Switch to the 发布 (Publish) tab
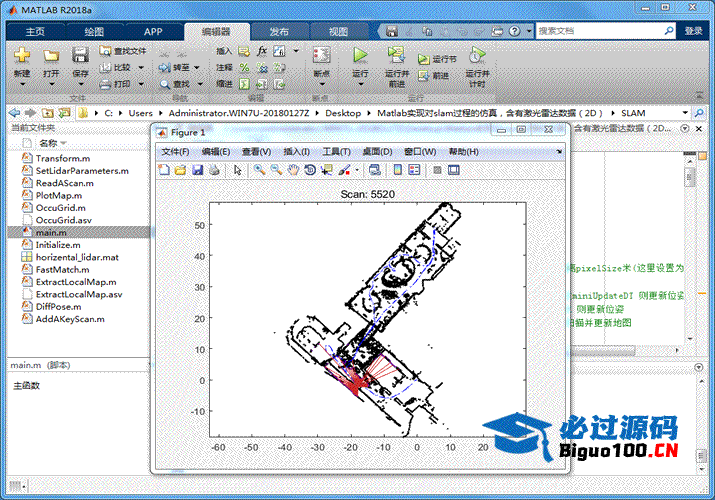This screenshot has width=715, height=500. click(x=279, y=31)
